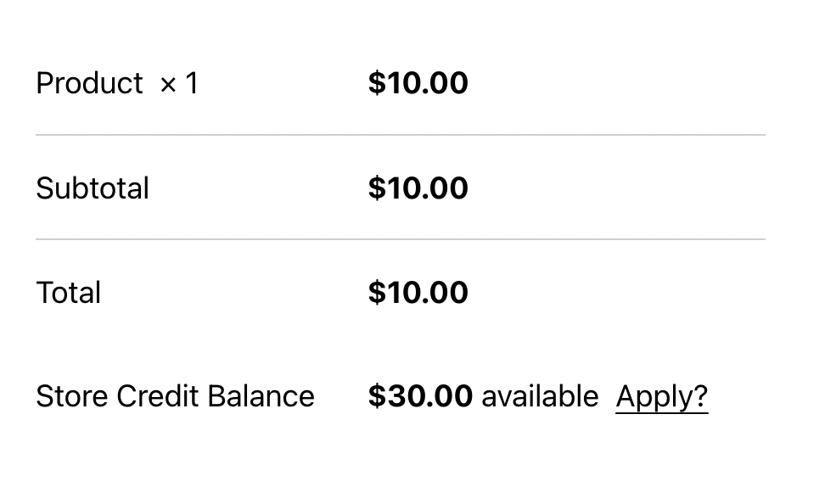Click the dollar sign of the $30.00 balance
Viewport: 825px width, 504px height.
[376, 396]
